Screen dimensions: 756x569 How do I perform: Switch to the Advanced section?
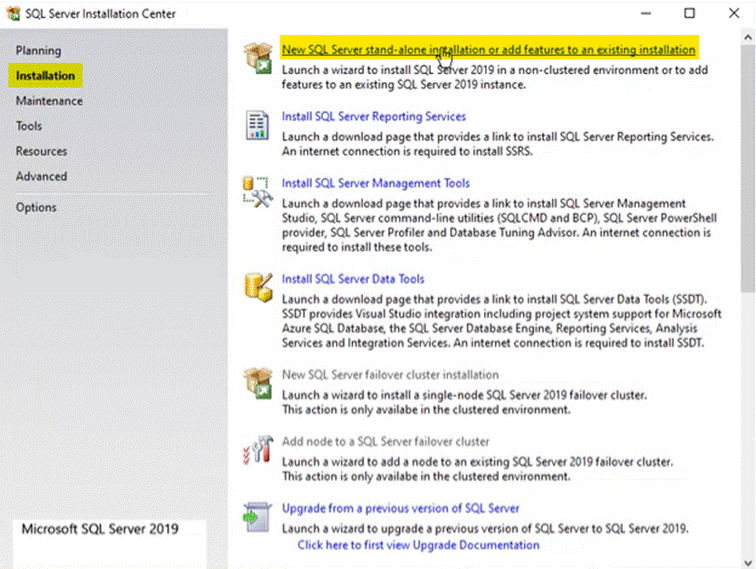coord(41,176)
